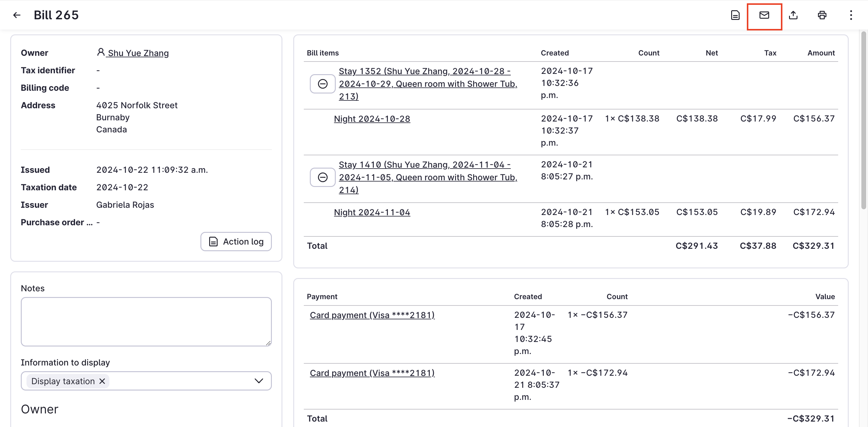The image size is (868, 427).
Task: Print the bill with printer icon
Action: (822, 15)
